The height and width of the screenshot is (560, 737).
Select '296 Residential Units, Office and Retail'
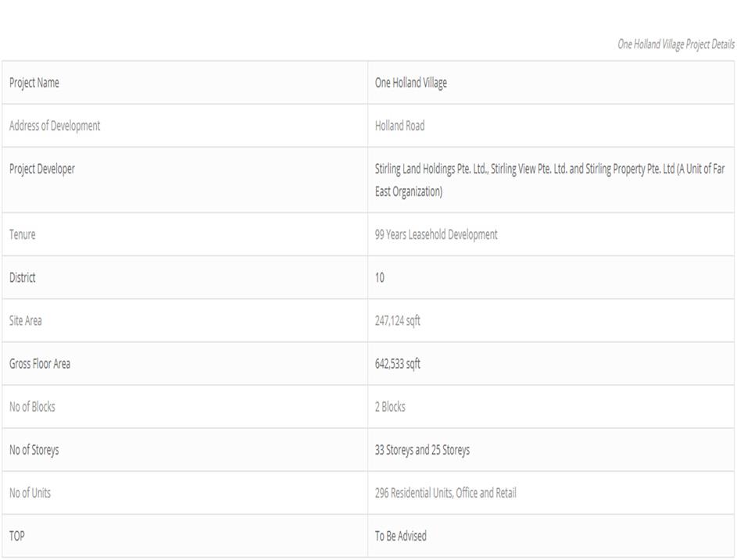[x=445, y=493]
